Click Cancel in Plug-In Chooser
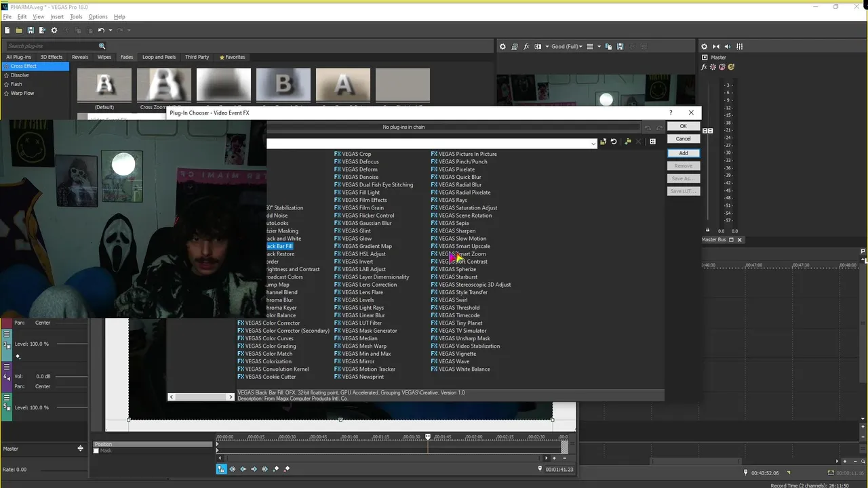This screenshot has width=868, height=488. (683, 138)
